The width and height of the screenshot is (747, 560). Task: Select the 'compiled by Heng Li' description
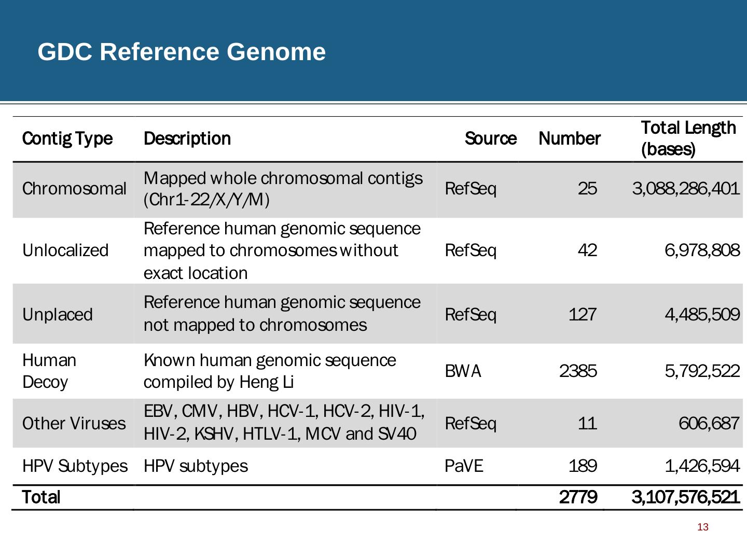tap(218, 382)
